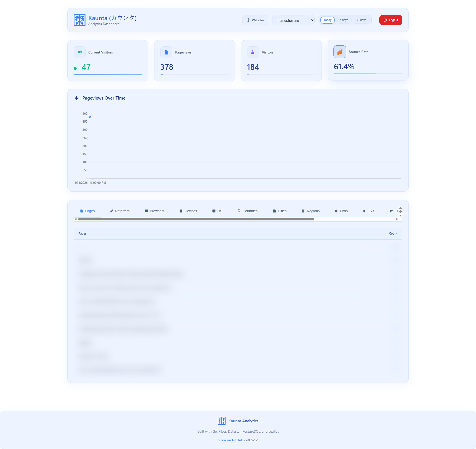The height and width of the screenshot is (449, 476).
Task: Click the Visitors person icon
Action: tap(253, 52)
